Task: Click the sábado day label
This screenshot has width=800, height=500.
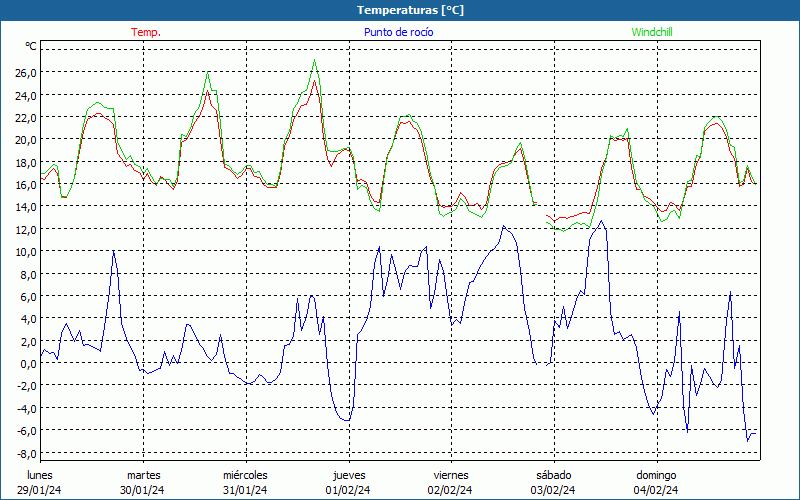Action: tap(554, 475)
